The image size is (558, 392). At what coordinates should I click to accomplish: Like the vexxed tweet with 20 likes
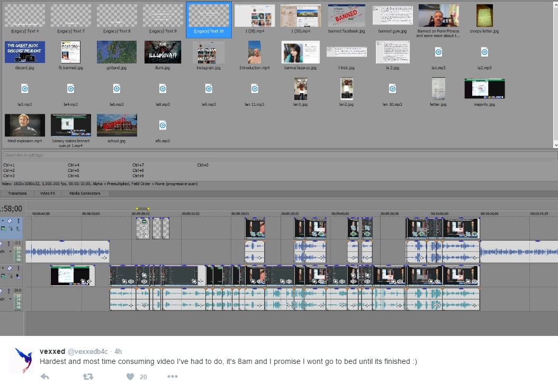pyautogui.click(x=130, y=376)
